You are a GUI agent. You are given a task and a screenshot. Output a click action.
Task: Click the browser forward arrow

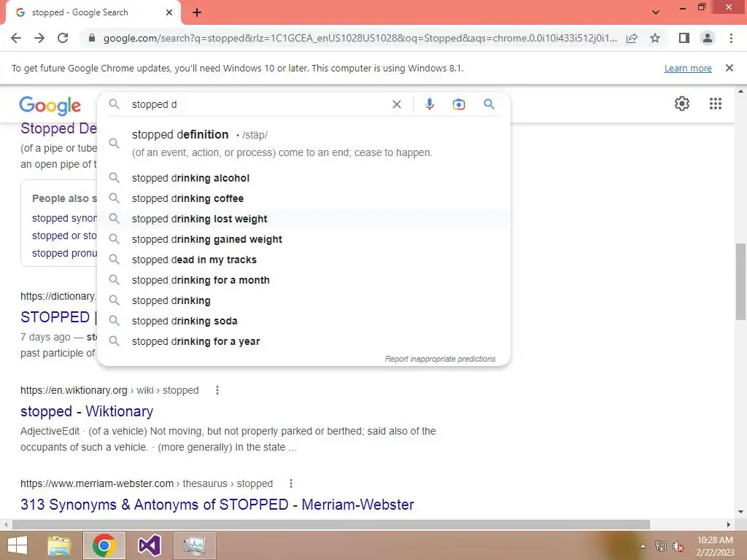tap(39, 38)
